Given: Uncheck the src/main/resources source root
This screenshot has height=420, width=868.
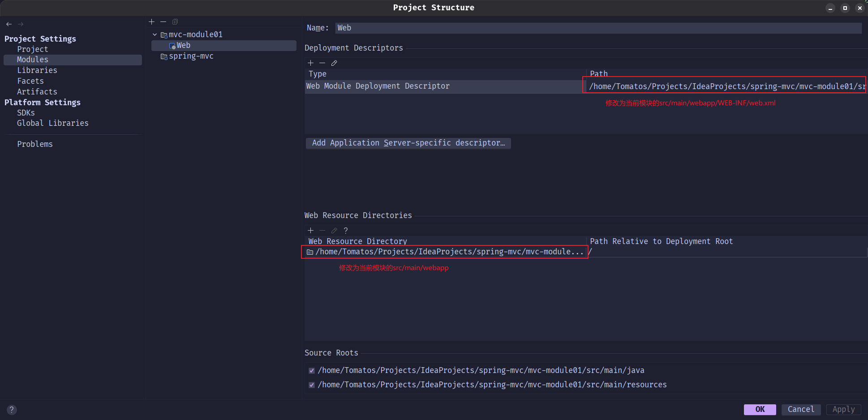Looking at the screenshot, I should (x=312, y=385).
